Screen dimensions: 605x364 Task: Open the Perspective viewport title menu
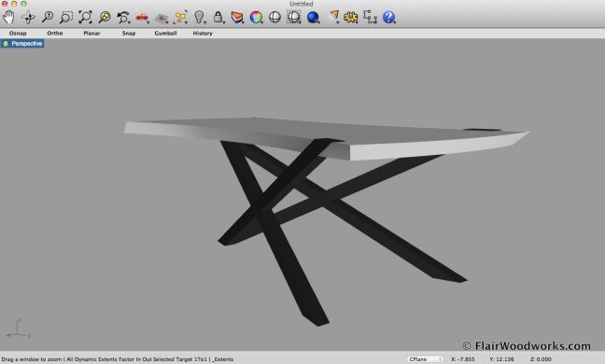pos(22,44)
